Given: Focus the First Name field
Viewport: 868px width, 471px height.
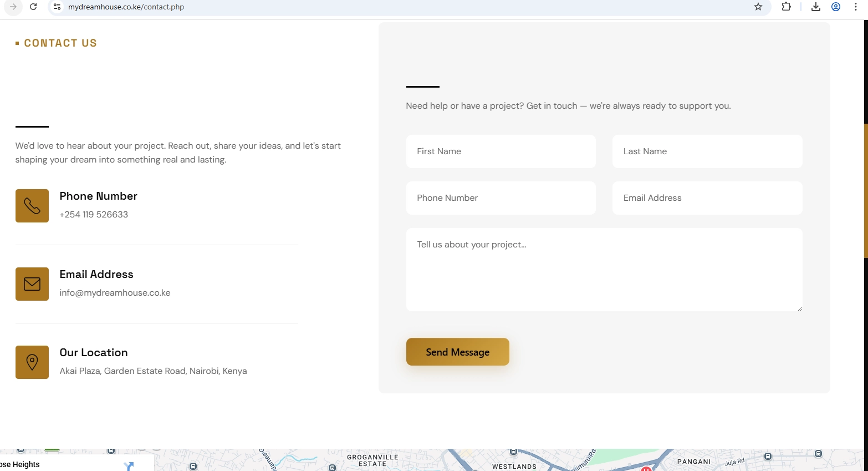Looking at the screenshot, I should [x=501, y=151].
